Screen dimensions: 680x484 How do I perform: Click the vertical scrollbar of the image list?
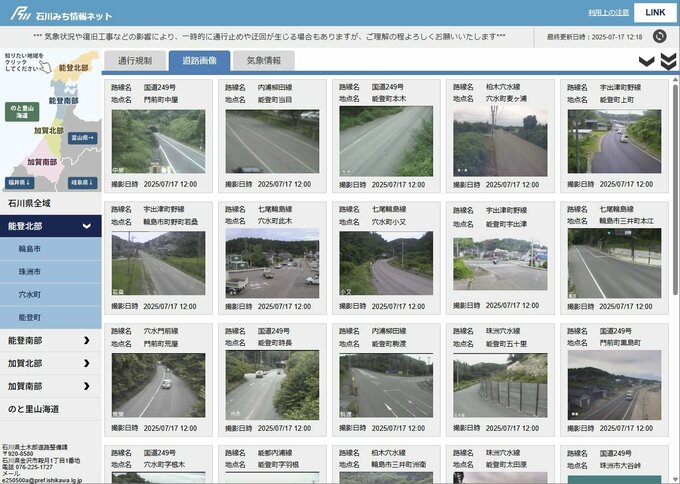click(x=675, y=189)
